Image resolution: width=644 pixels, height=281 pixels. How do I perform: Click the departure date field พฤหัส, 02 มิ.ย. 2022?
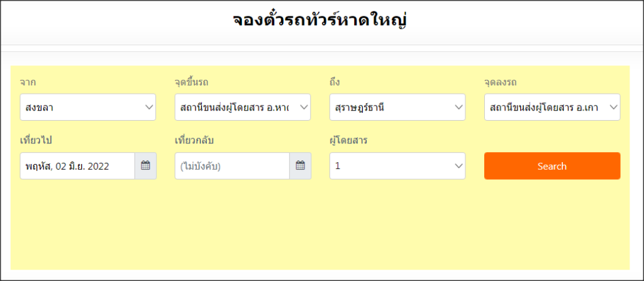[x=77, y=166]
